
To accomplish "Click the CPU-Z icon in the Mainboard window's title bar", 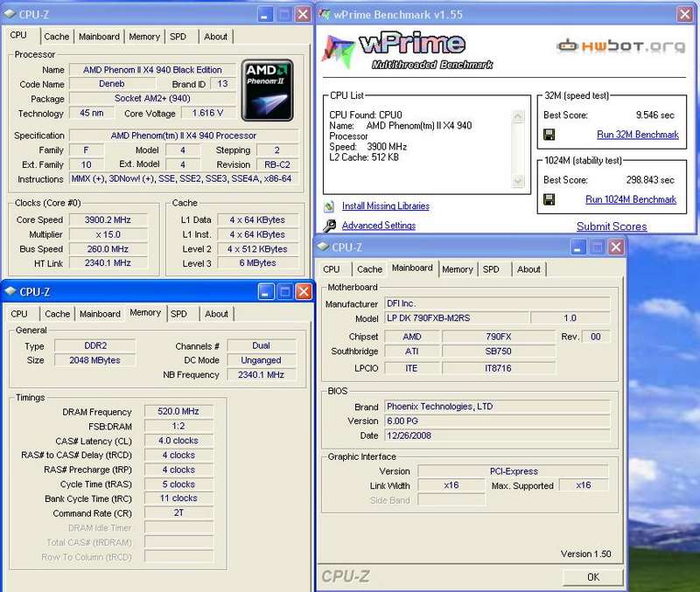I will [323, 247].
